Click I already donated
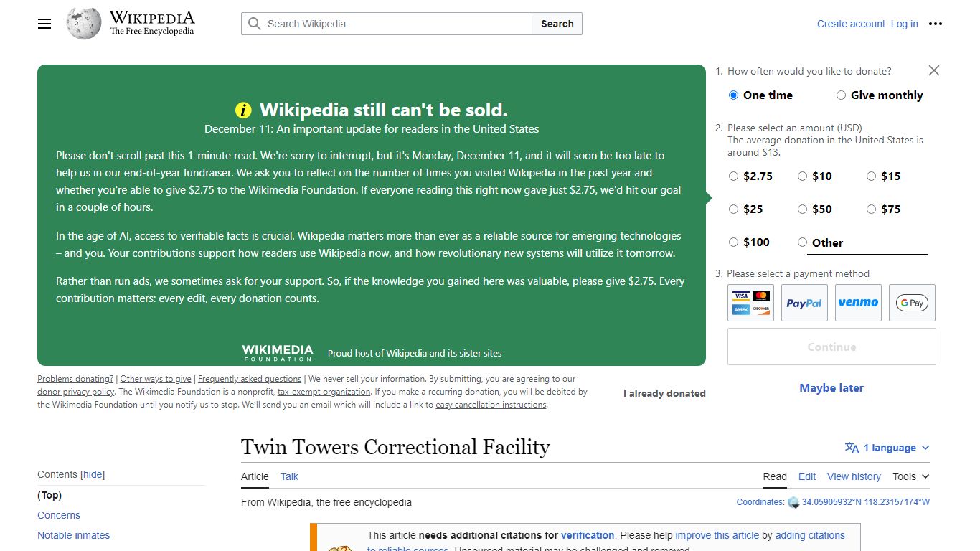Viewport: 980px width, 551px height. point(664,393)
